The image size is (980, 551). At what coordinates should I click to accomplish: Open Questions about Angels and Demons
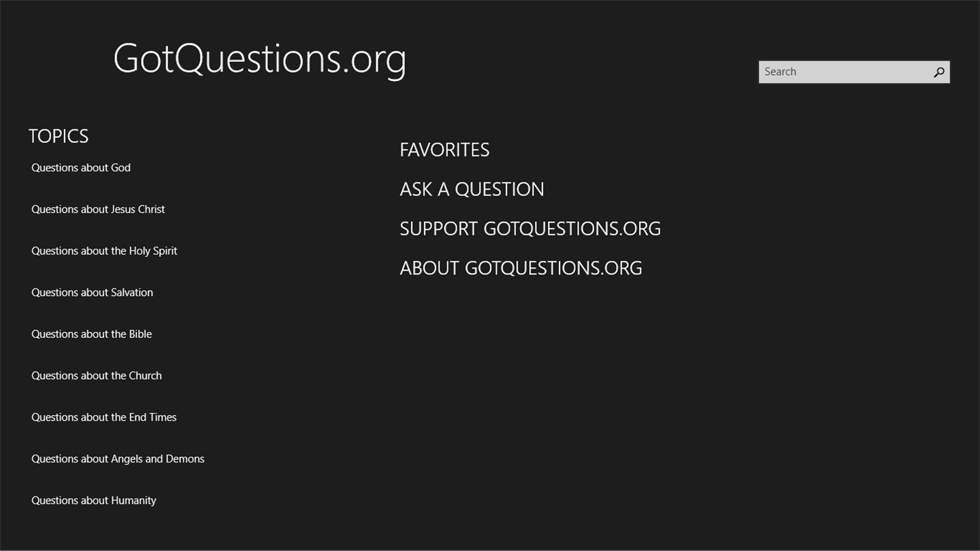tap(118, 459)
